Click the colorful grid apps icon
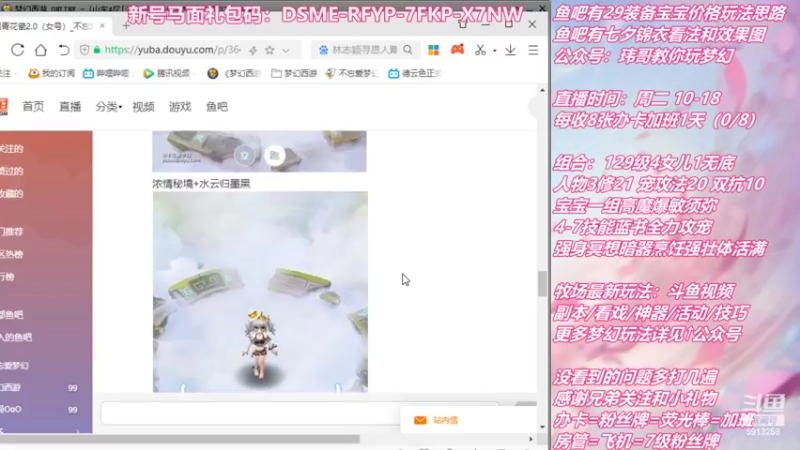This screenshot has width=800, height=450. [x=434, y=50]
